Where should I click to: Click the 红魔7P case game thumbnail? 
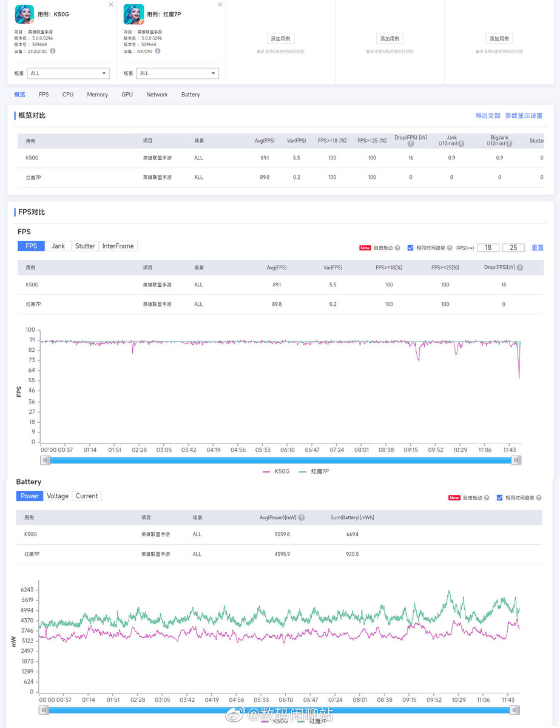click(x=133, y=14)
